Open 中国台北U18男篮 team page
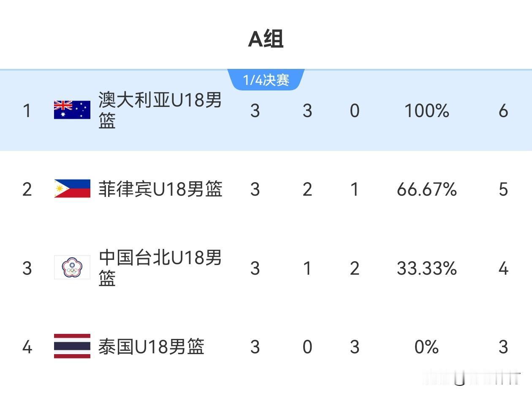The width and height of the screenshot is (532, 396). pos(160,268)
